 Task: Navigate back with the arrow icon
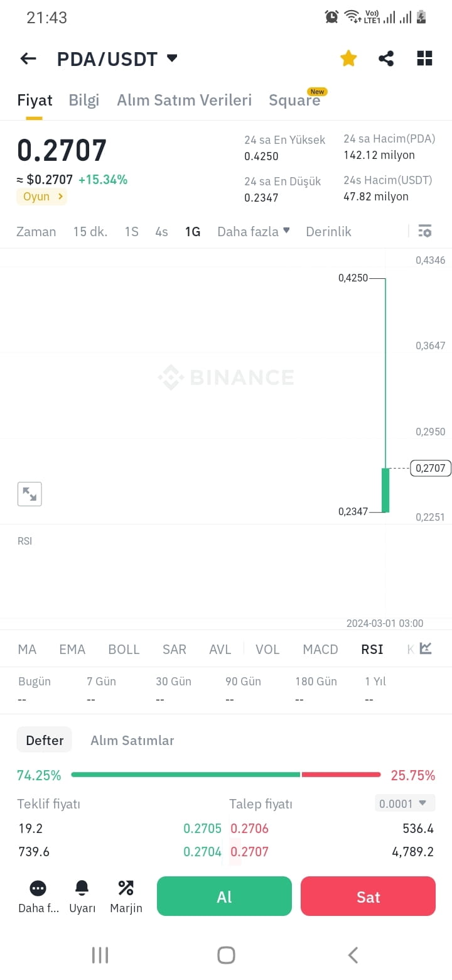[x=28, y=58]
